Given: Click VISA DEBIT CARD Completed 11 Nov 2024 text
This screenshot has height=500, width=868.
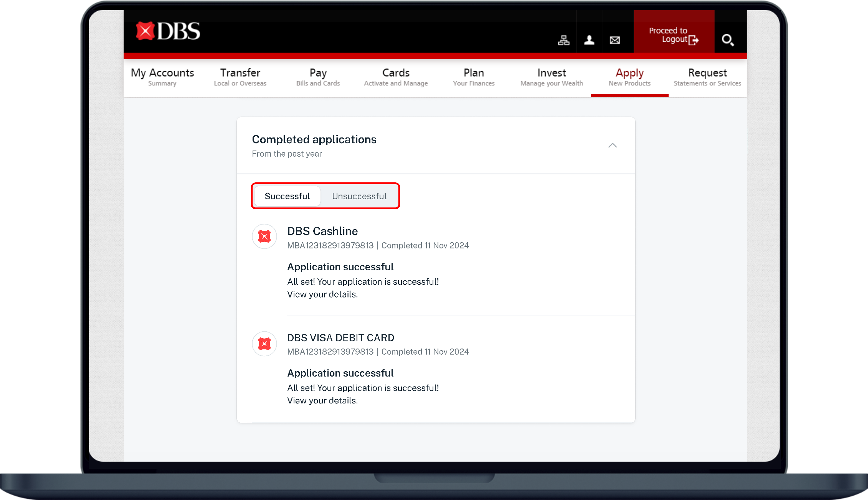Looking at the screenshot, I should [425, 352].
